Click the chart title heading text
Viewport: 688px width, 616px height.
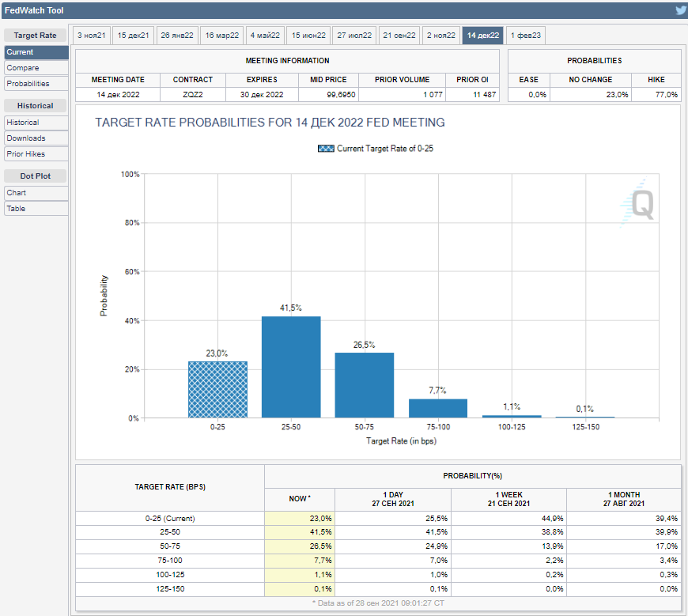point(270,123)
